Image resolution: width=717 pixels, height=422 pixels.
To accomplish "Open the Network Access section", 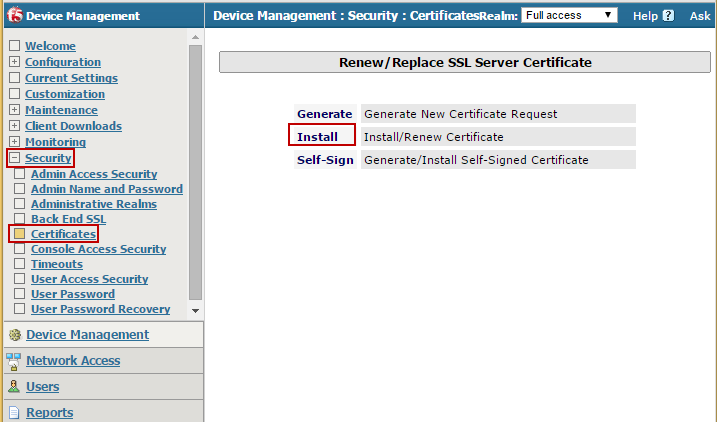I will (x=73, y=361).
